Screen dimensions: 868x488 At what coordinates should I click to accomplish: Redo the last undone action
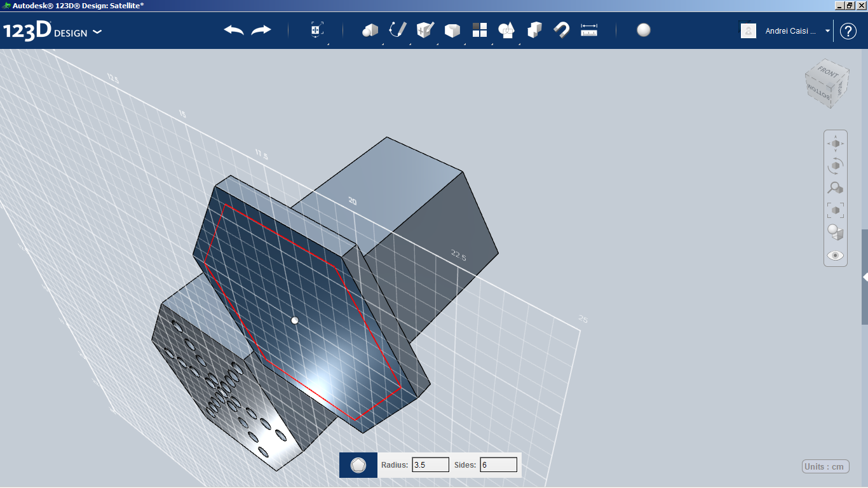tap(261, 30)
